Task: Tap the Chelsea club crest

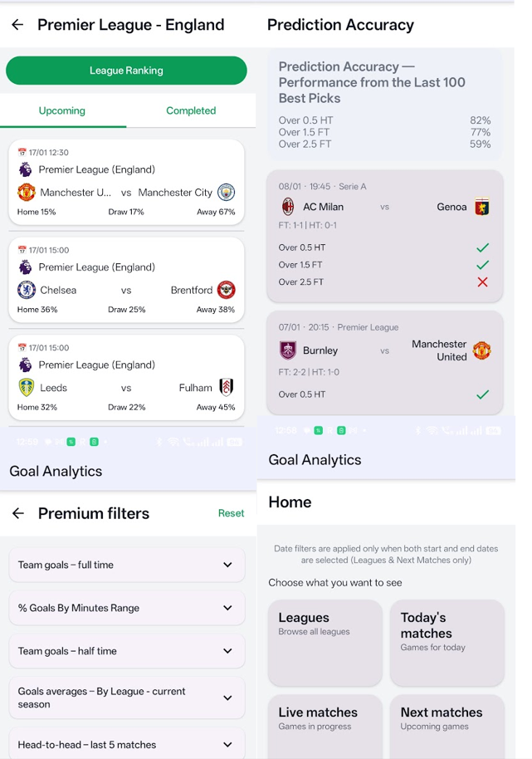Action: click(27, 290)
